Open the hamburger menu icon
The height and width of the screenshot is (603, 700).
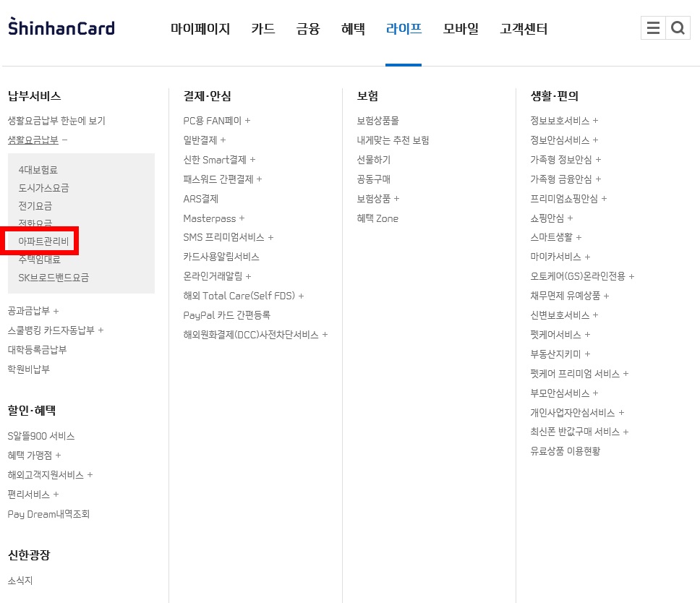pos(654,27)
